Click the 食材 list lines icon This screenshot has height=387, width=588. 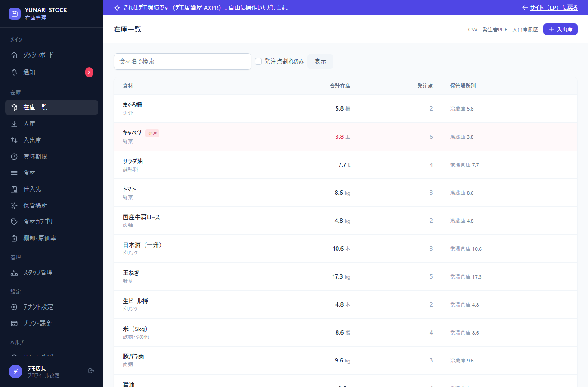[14, 173]
